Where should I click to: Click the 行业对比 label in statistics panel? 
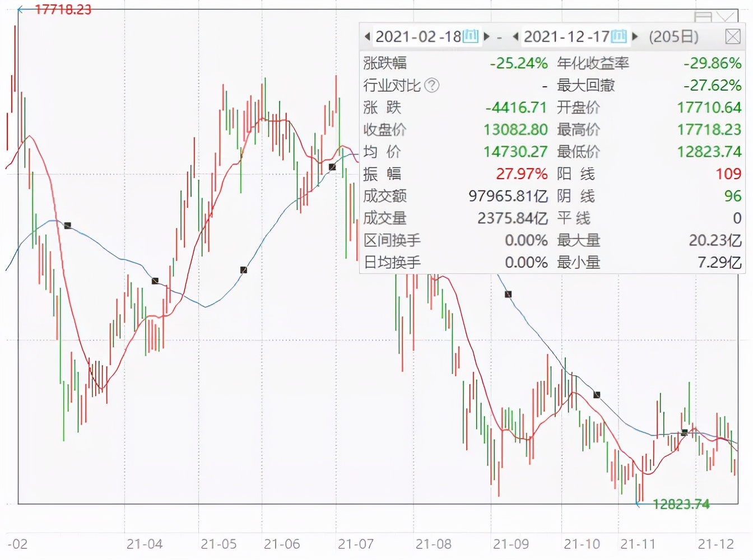(392, 85)
